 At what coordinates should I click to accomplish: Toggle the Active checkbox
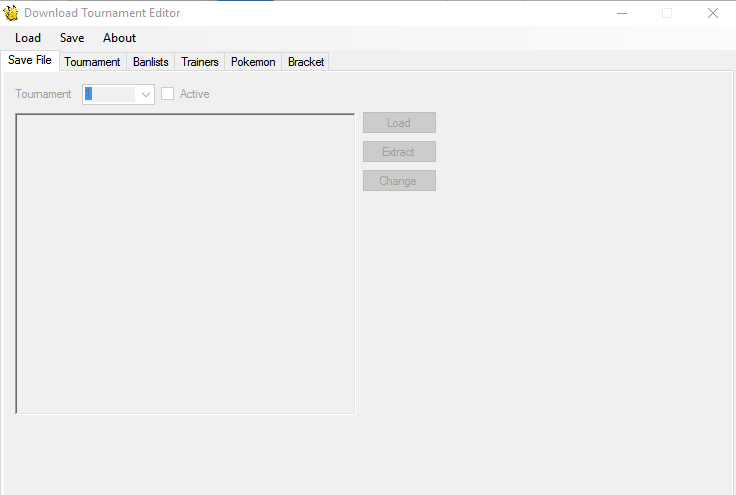(x=168, y=94)
